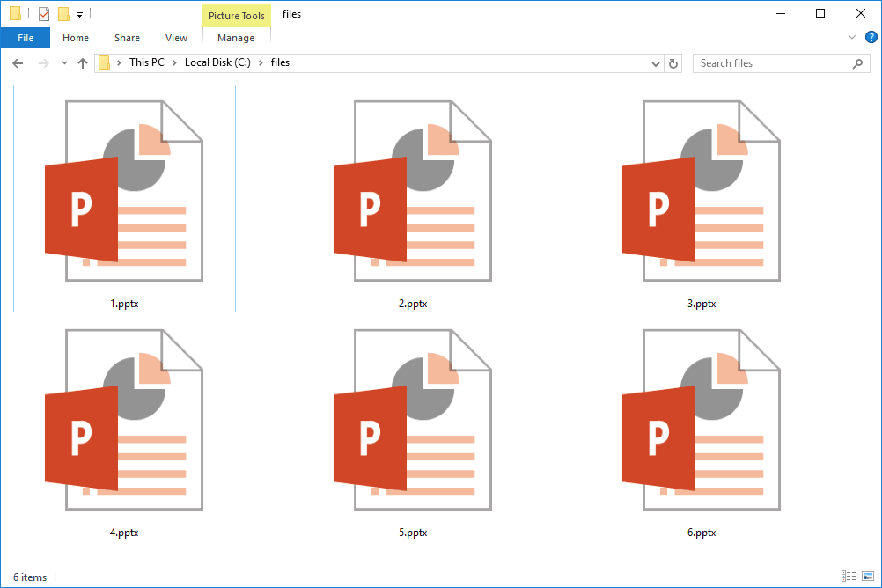The image size is (882, 588).
Task: Expand the recent locations dropdown
Action: click(x=64, y=63)
